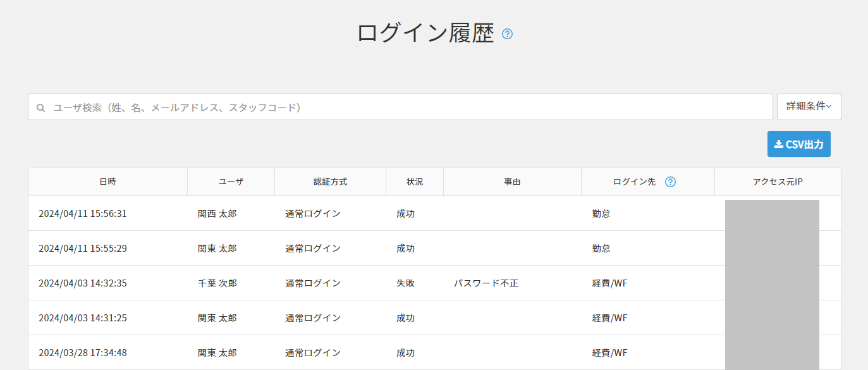The height and width of the screenshot is (370, 868).
Task: Click help icon next to ログイン先 header
Action: [671, 182]
